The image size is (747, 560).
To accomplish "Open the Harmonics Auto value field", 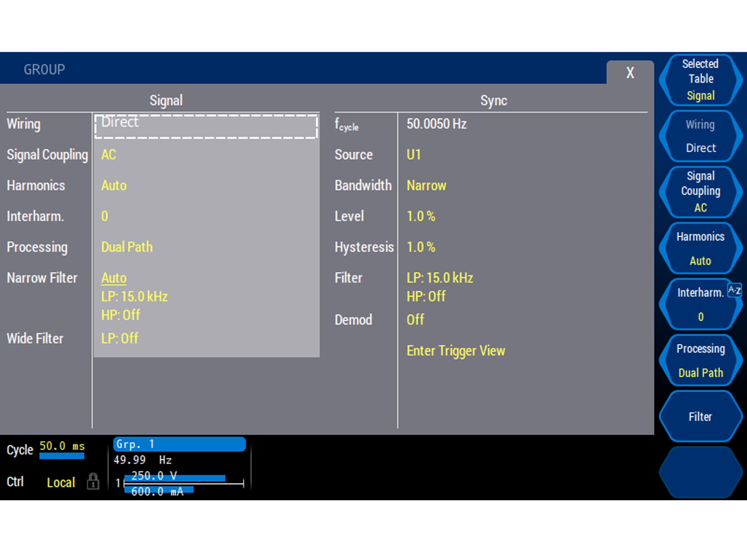I will tap(114, 186).
